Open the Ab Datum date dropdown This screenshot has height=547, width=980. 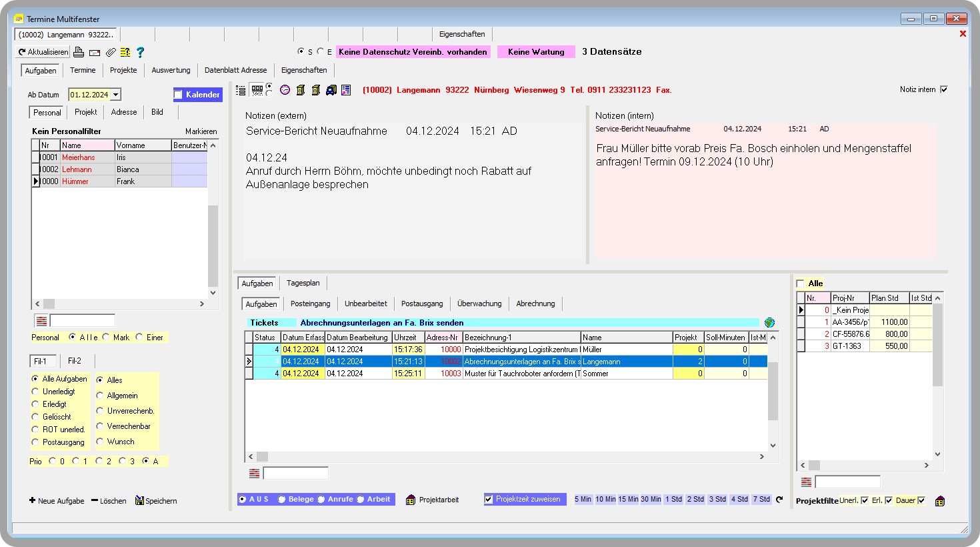tap(117, 94)
